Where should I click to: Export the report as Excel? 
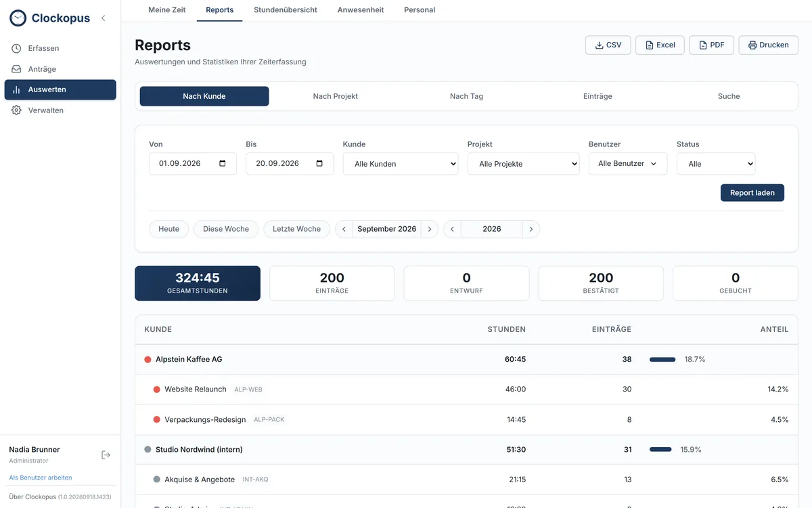660,45
